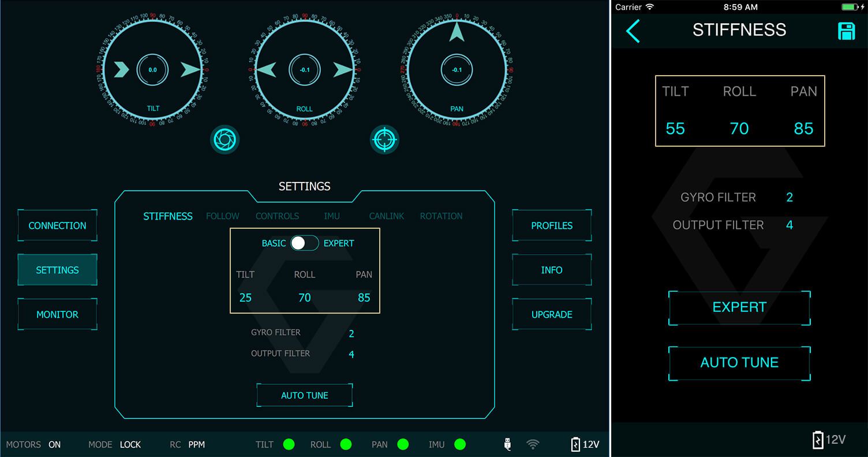The image size is (868, 457).
Task: Open the PROFILES section
Action: pos(552,225)
